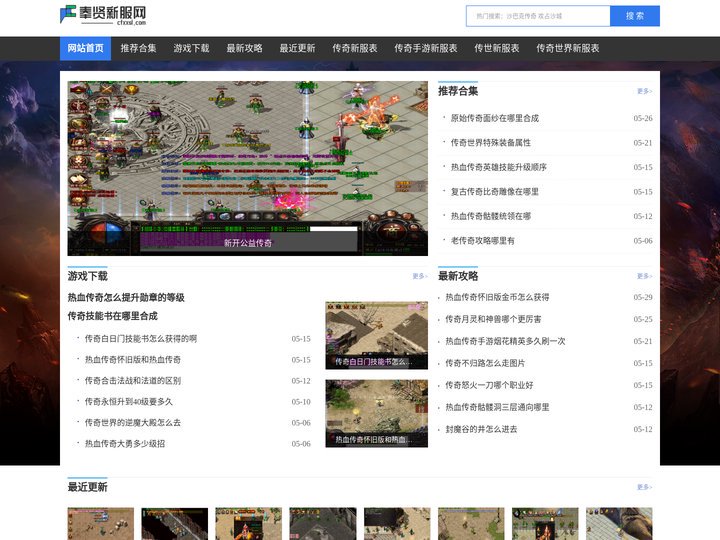This screenshot has height=540, width=720.
Task: Open headline 传奇技能书在哪里合成
Action: [112, 316]
